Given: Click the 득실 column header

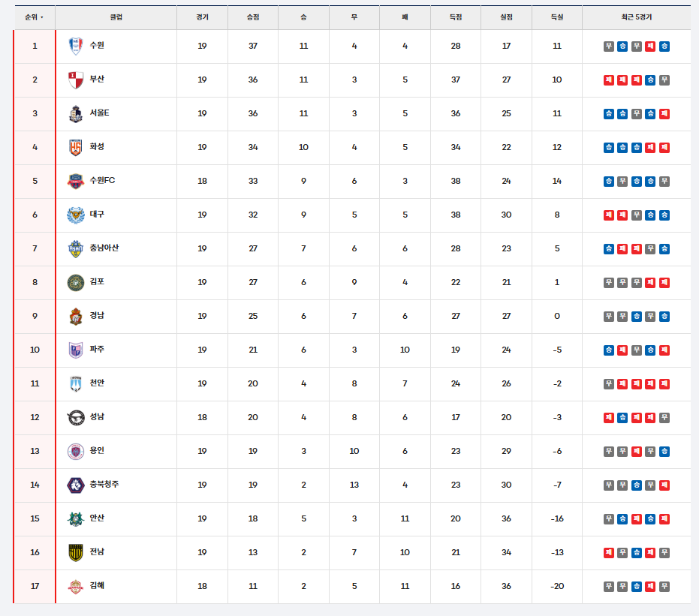Looking at the screenshot, I should 557,17.
